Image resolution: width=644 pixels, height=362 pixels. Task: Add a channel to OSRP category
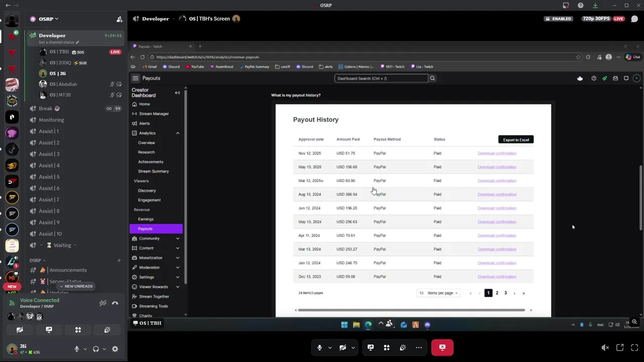[119, 260]
